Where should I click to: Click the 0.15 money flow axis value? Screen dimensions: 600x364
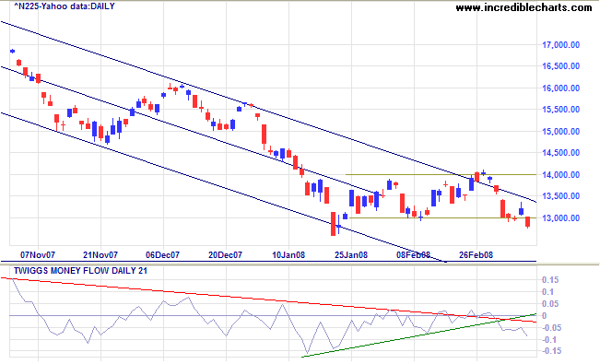click(x=550, y=280)
